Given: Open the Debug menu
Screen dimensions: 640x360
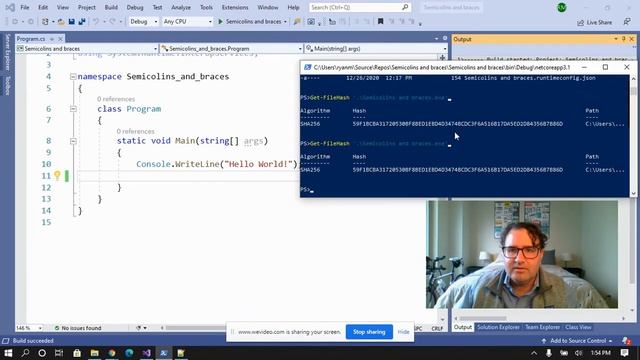Looking at the screenshot, I should coord(135,7).
